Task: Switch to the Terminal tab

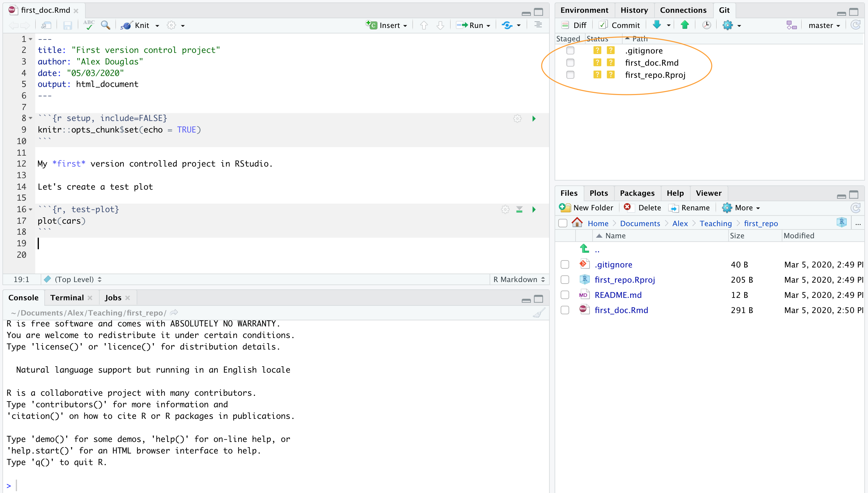Action: click(67, 298)
